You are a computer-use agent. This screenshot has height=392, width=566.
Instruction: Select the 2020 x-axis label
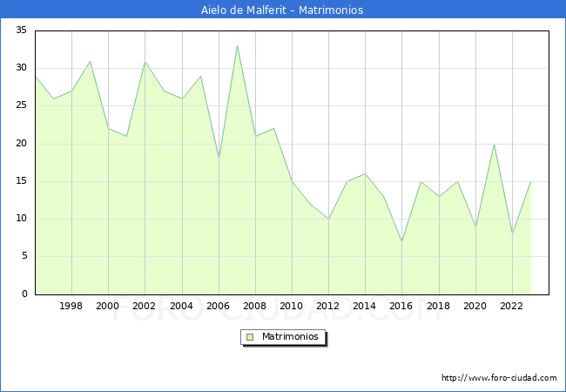(x=475, y=306)
